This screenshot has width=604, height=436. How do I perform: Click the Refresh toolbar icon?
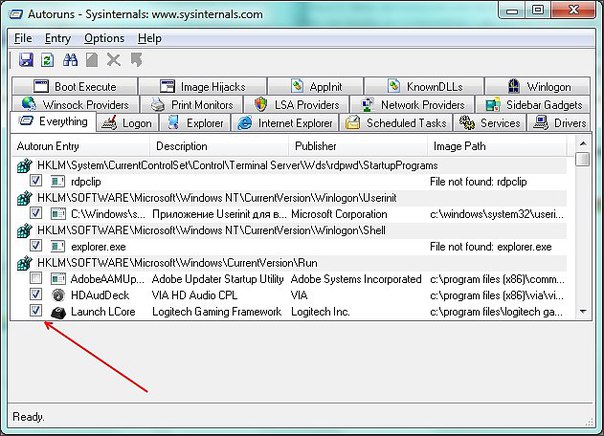click(47, 60)
